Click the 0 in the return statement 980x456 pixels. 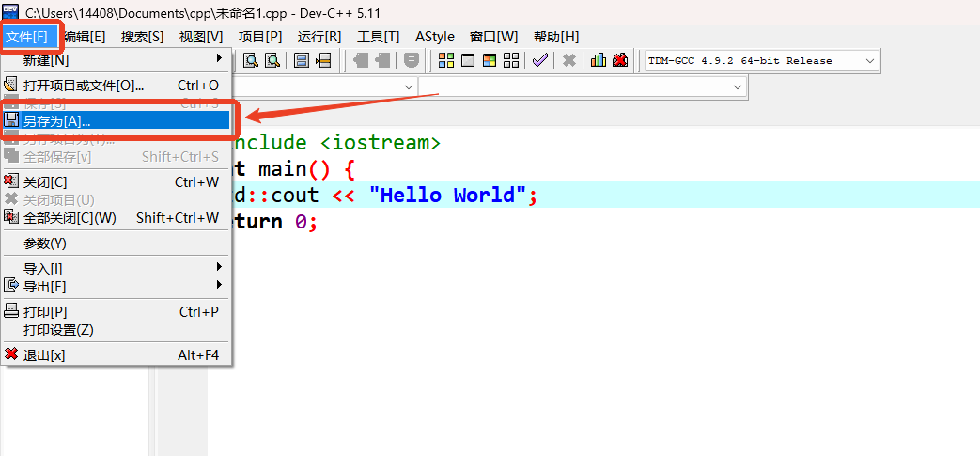301,222
